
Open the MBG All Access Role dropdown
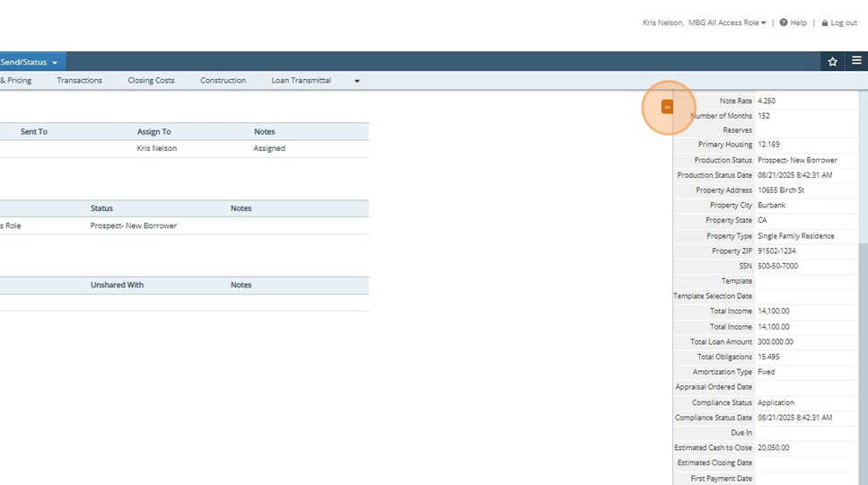pos(727,22)
